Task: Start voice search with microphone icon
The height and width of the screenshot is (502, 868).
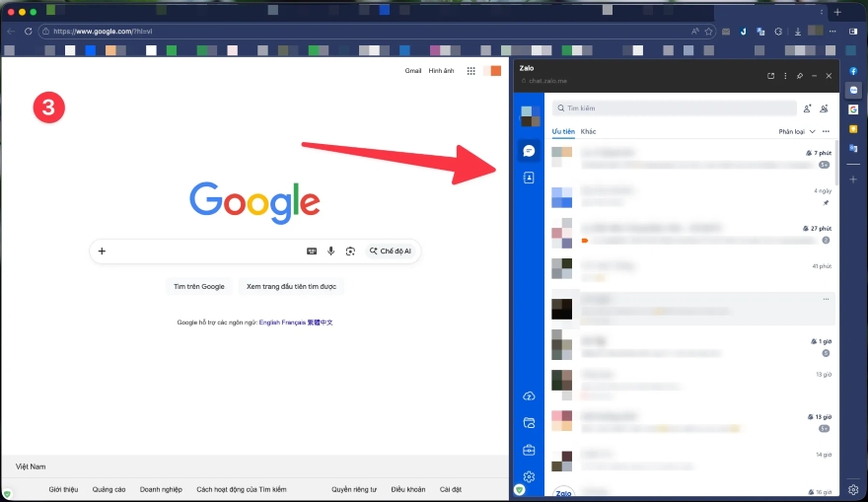Action: tap(331, 251)
